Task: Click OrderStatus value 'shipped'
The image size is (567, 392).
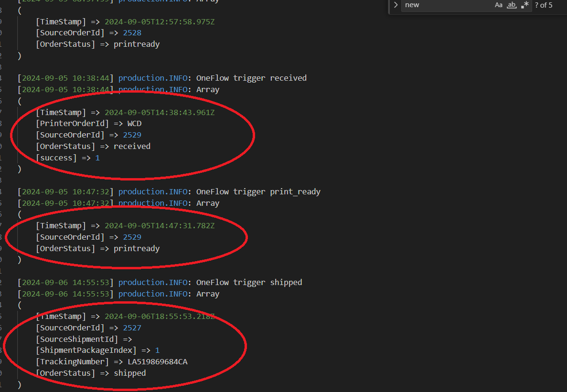Action: (x=129, y=373)
